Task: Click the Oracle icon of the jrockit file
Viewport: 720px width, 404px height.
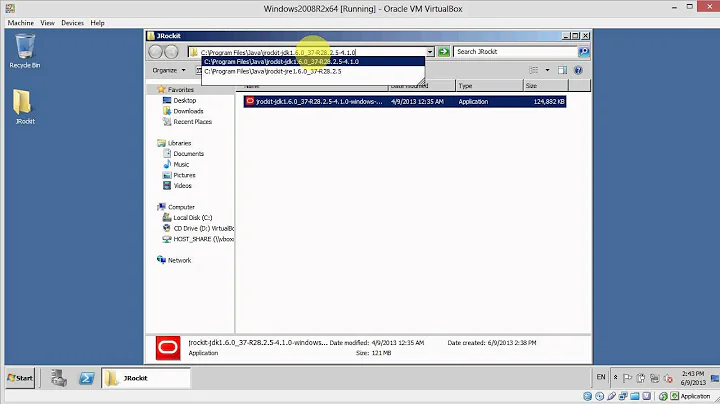Action: pyautogui.click(x=249, y=101)
